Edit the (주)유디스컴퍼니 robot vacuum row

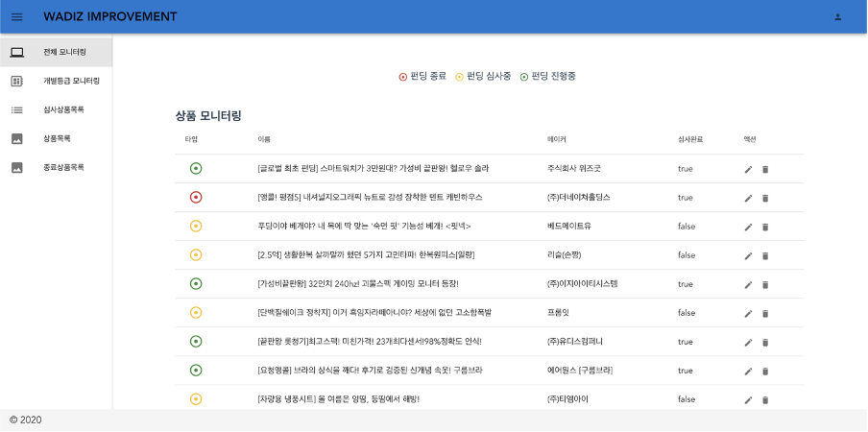coord(748,343)
